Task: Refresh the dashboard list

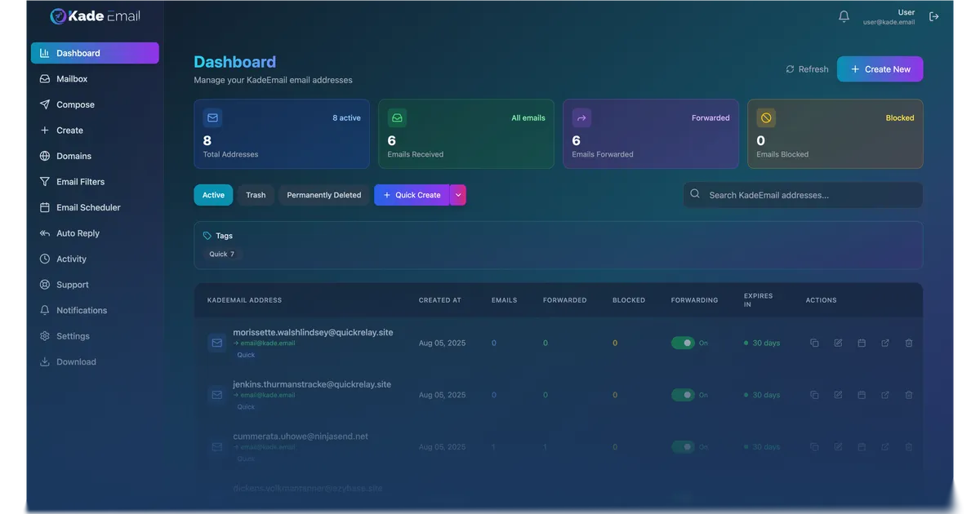Action: 807,69
